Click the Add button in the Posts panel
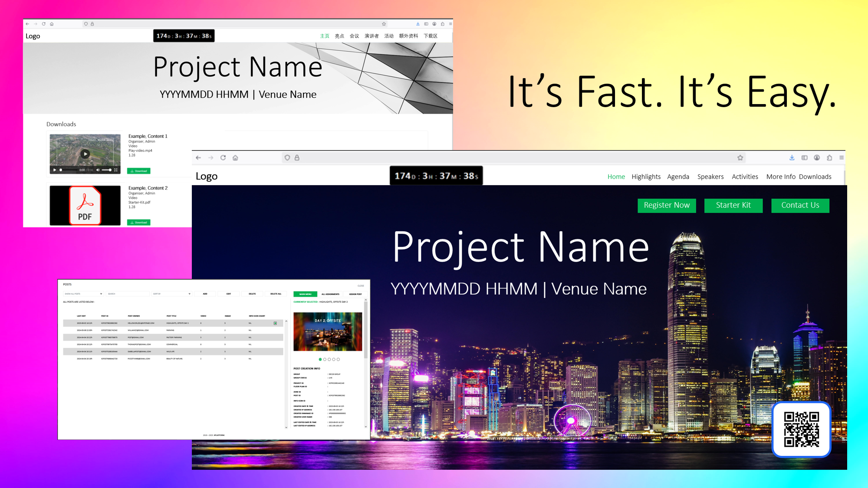 (205, 294)
